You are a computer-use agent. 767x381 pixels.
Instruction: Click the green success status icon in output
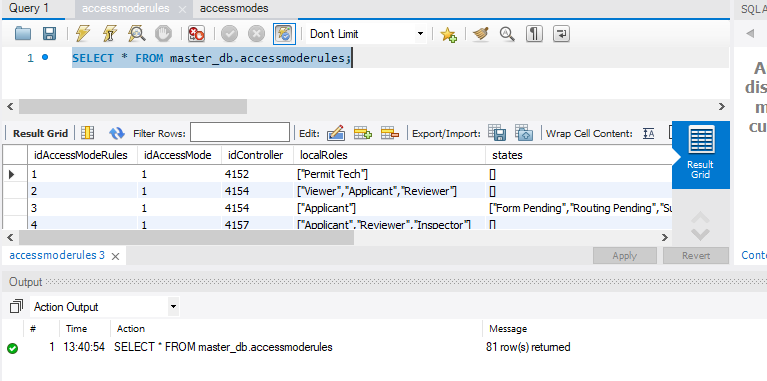13,348
